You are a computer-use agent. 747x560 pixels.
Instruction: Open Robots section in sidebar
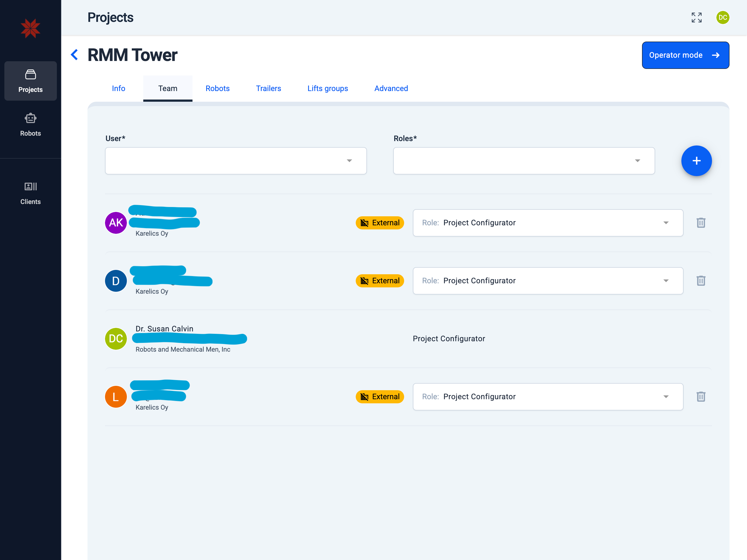30,125
